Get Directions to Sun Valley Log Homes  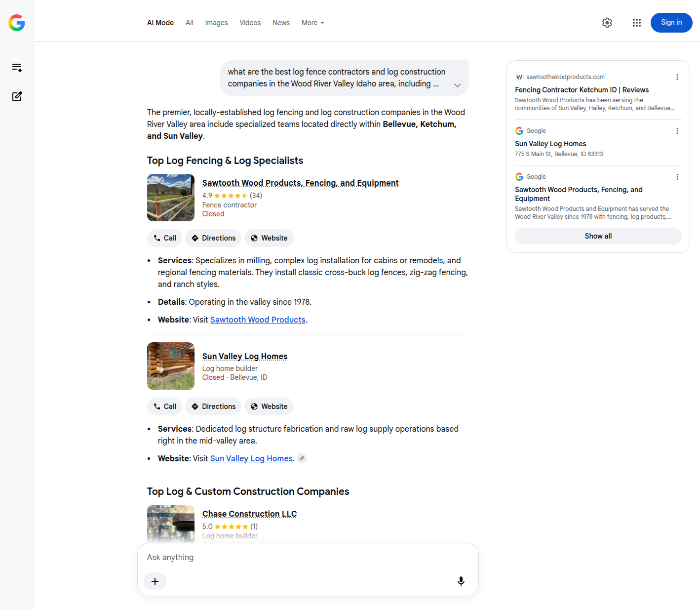click(x=213, y=406)
